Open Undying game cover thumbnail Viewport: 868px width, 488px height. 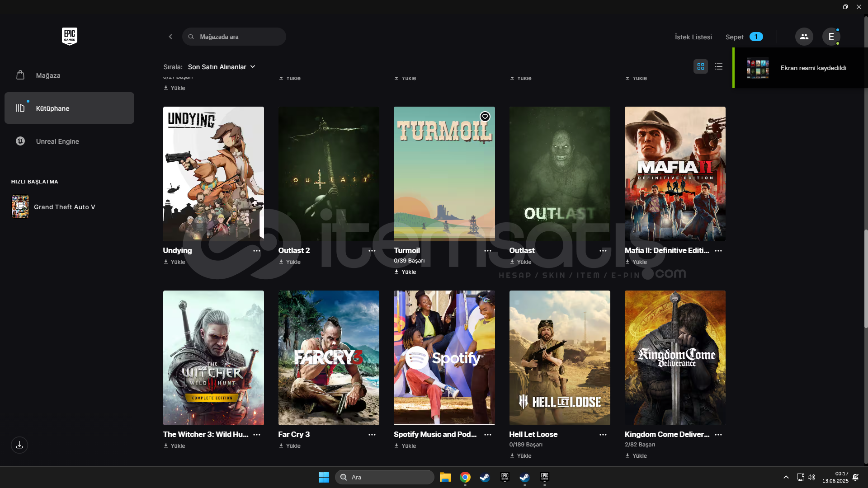point(213,174)
